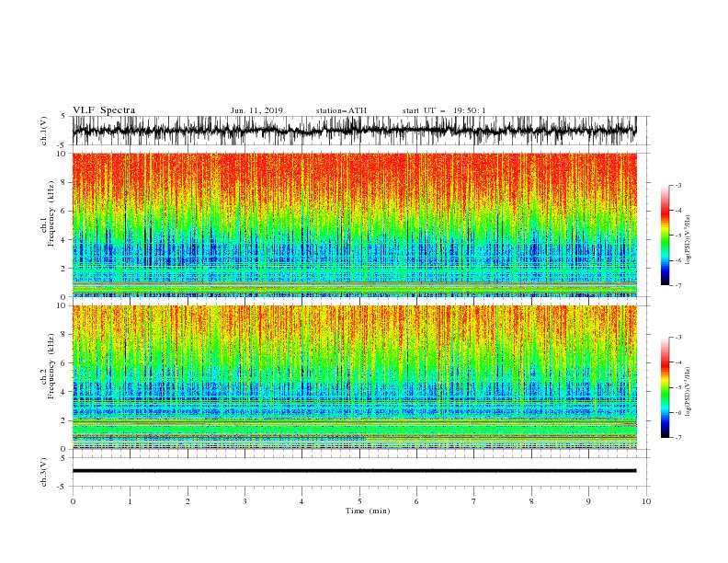Click time axis tick label '2'

[188, 501]
